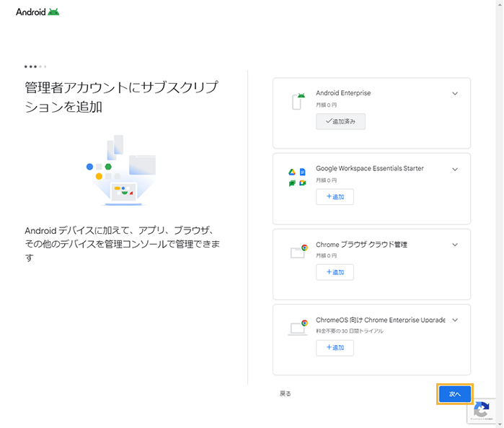Add ChromeOS Chrome Enterprise Upgrade trial

click(x=335, y=348)
